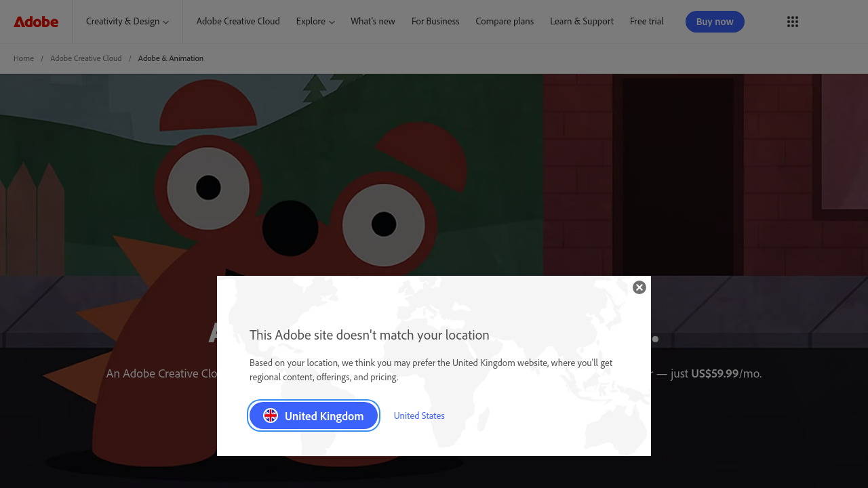
Task: Open Adobe Creative Cloud breadcrumb link
Action: tap(86, 58)
